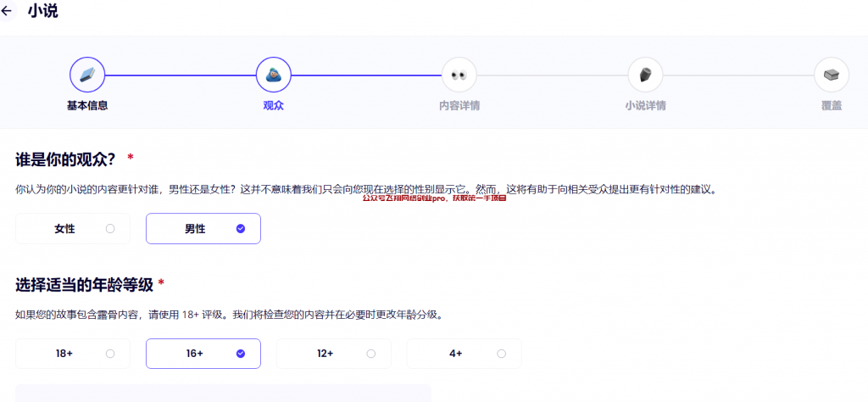Go to the 基本信息 step label
The image size is (868, 402).
[x=87, y=106]
